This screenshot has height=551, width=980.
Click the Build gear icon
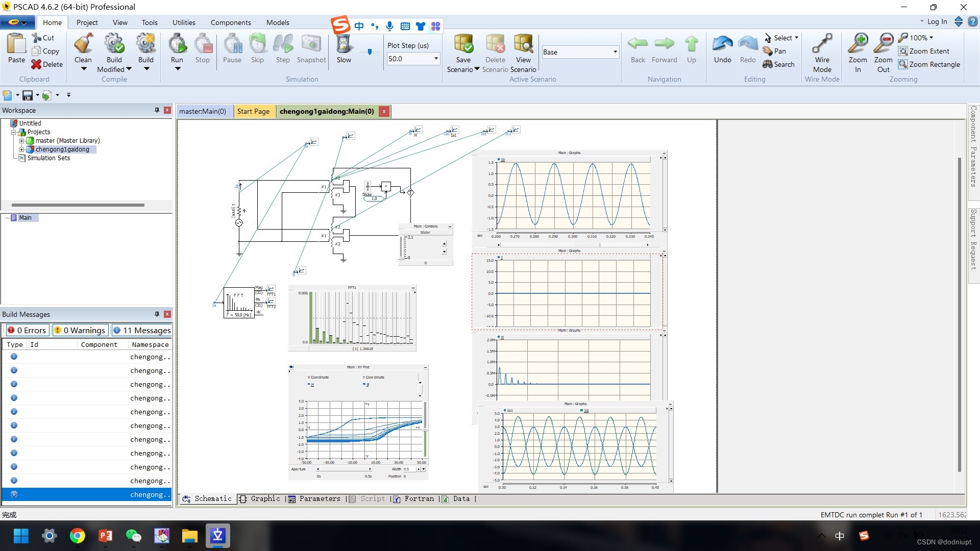146,44
